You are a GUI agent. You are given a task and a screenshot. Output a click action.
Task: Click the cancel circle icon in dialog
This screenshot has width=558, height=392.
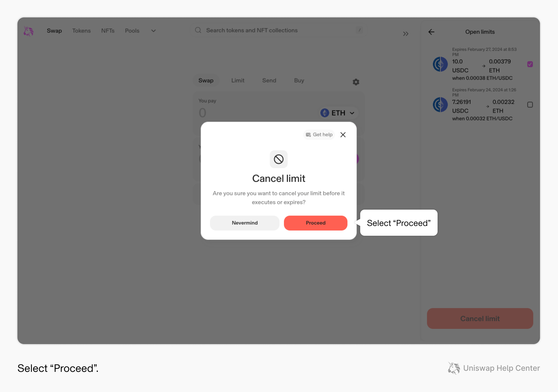pos(279,159)
